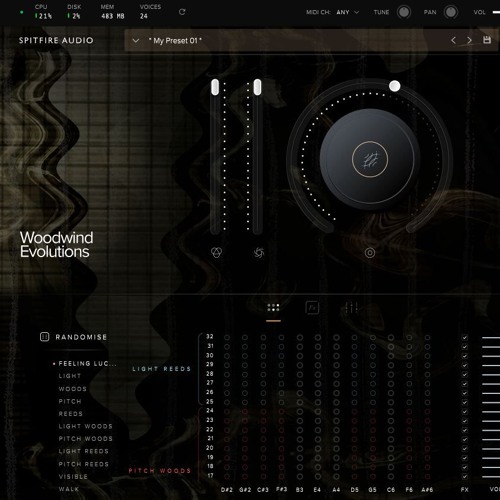This screenshot has width=500, height=500.
Task: Click the My Preset 01 preset name
Action: [175, 41]
